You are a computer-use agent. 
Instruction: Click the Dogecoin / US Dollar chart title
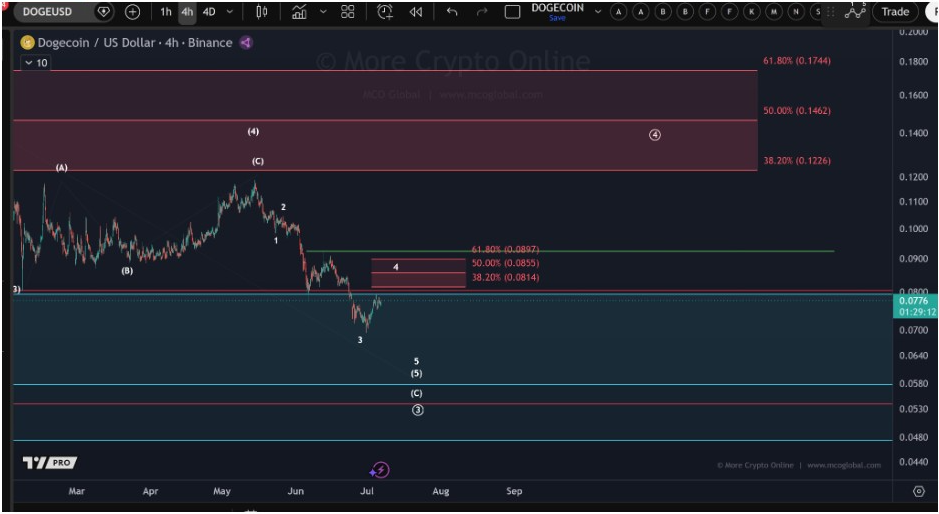(135, 43)
